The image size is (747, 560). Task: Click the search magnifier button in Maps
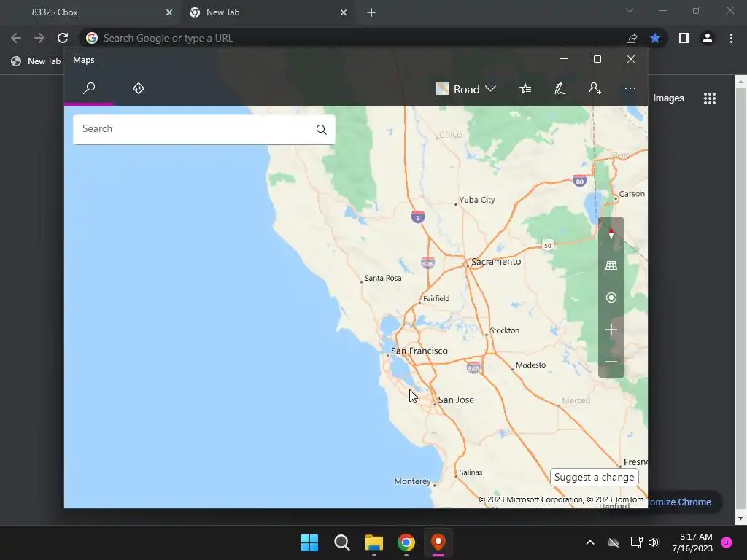point(322,130)
